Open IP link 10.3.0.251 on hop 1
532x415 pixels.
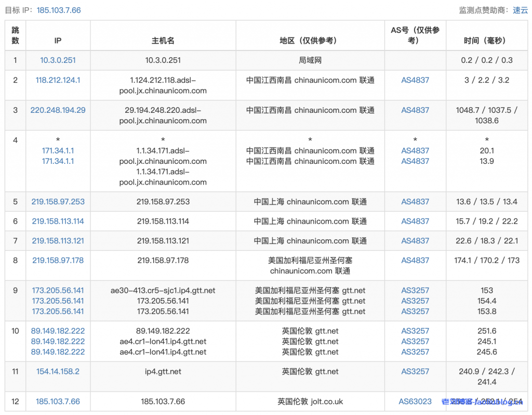(57, 60)
